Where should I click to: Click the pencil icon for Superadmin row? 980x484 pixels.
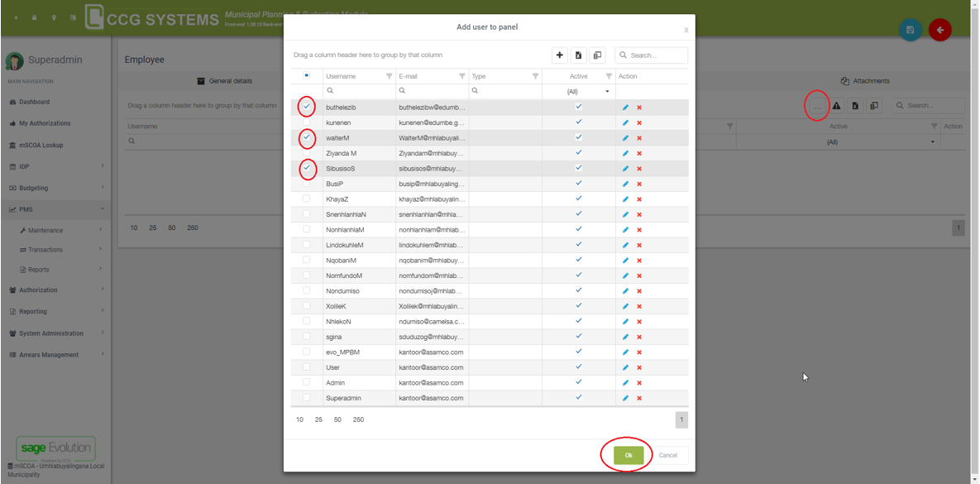[x=625, y=399]
